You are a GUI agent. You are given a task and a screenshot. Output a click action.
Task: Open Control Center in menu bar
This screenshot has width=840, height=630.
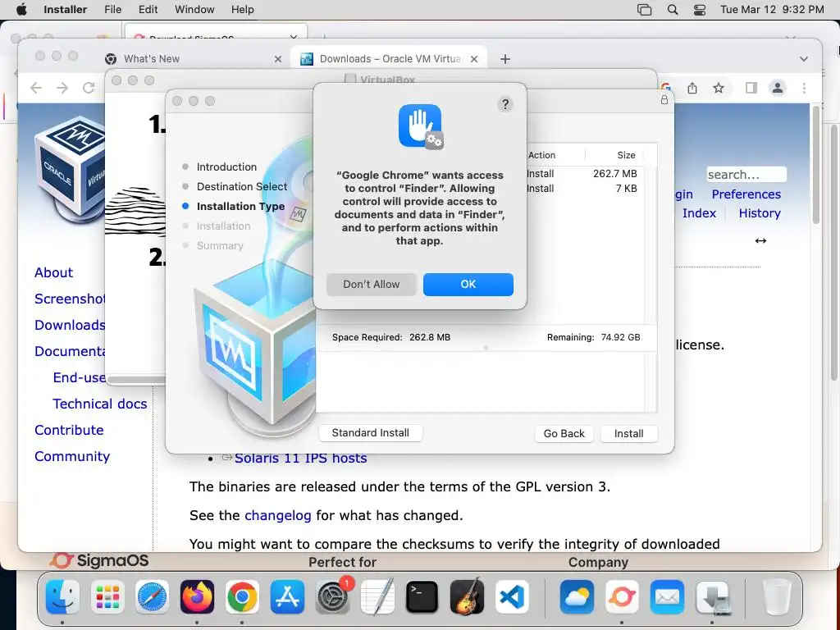(700, 10)
